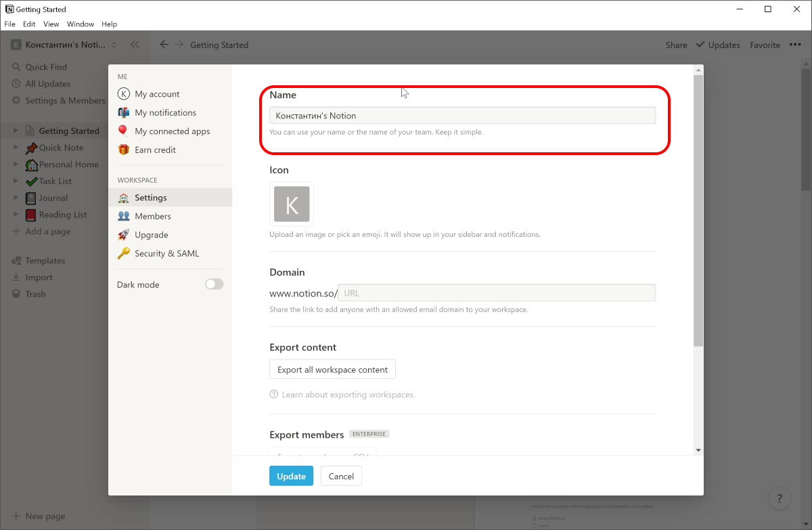Click the red book icon of Reading List
This screenshot has height=530, width=812.
[31, 215]
